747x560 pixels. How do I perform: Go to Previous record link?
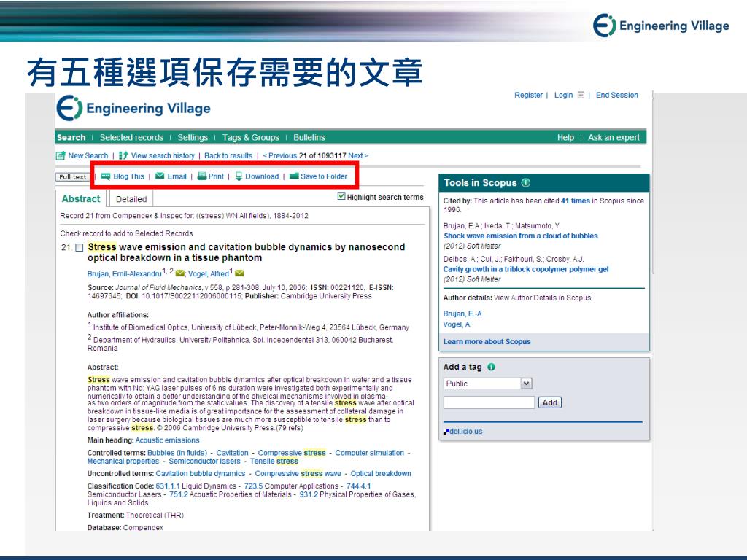(280, 156)
